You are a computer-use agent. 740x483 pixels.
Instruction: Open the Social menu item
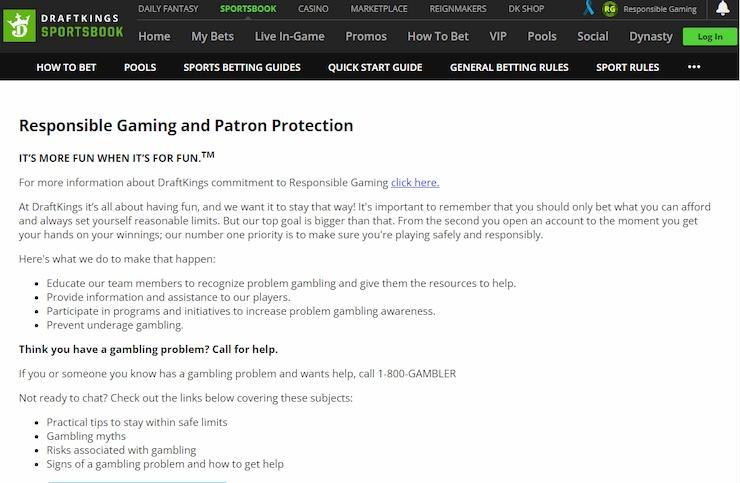tap(592, 36)
